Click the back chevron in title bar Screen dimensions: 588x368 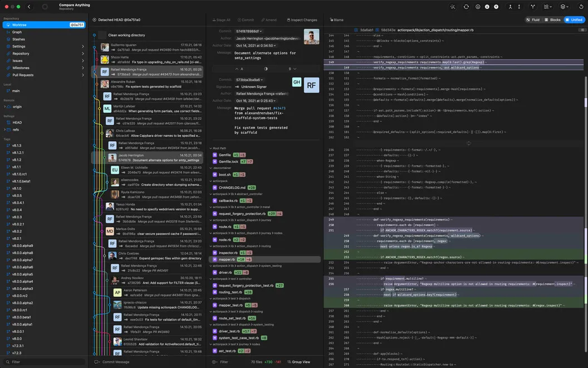pyautogui.click(x=29, y=7)
